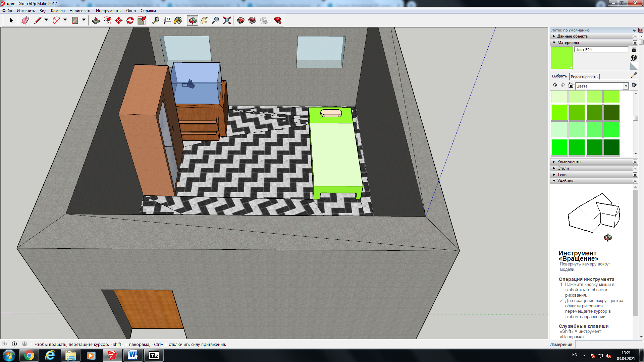The height and width of the screenshot is (362, 644).
Task: Pick the darkest green swatch in bottom row
Action: coord(612,147)
